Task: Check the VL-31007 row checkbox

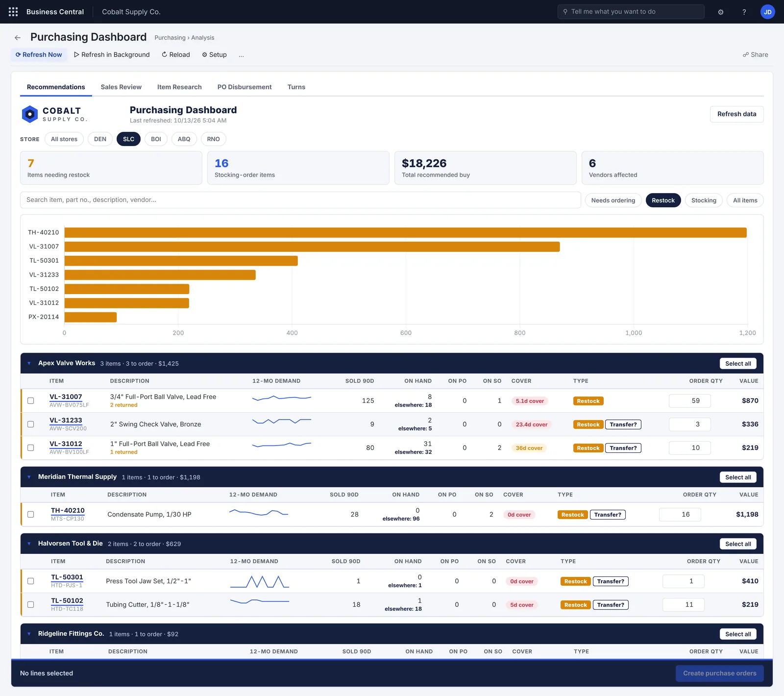Action: (x=31, y=401)
